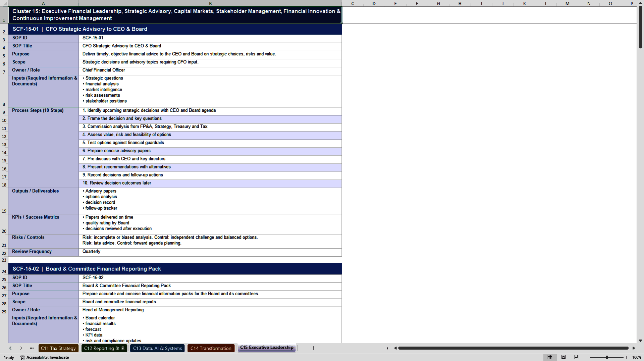
Task: Click the vertical scrollbar thumb
Action: [x=640, y=27]
